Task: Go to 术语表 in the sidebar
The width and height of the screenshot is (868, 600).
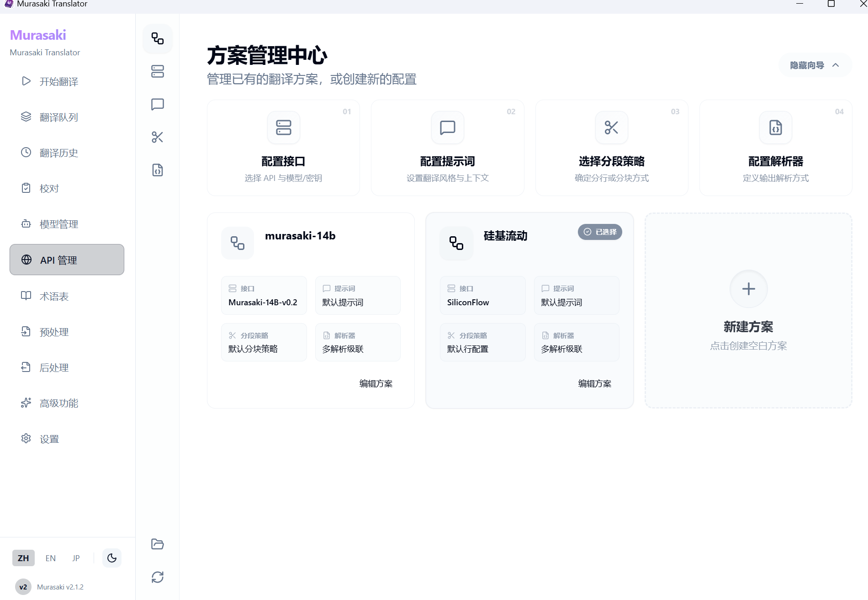Action: [x=54, y=296]
